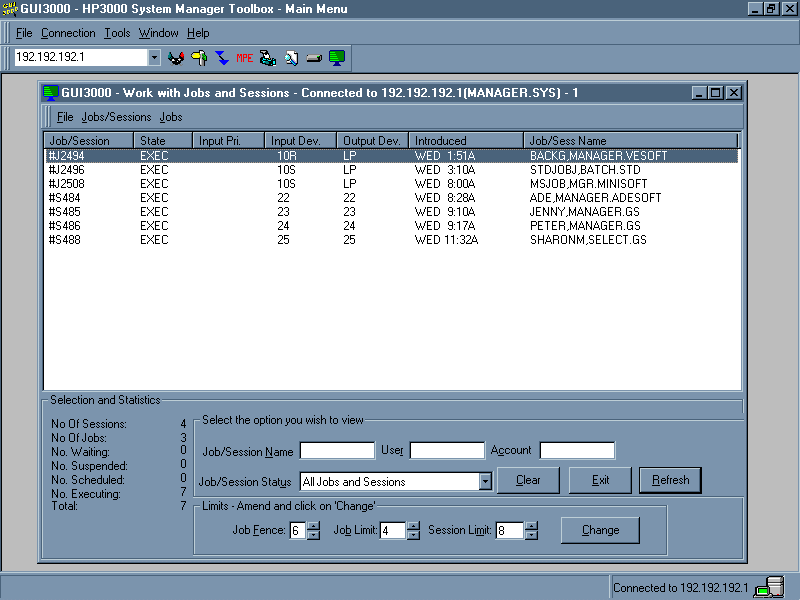The height and width of the screenshot is (600, 800).
Task: Open the Connection menu
Action: [68, 33]
